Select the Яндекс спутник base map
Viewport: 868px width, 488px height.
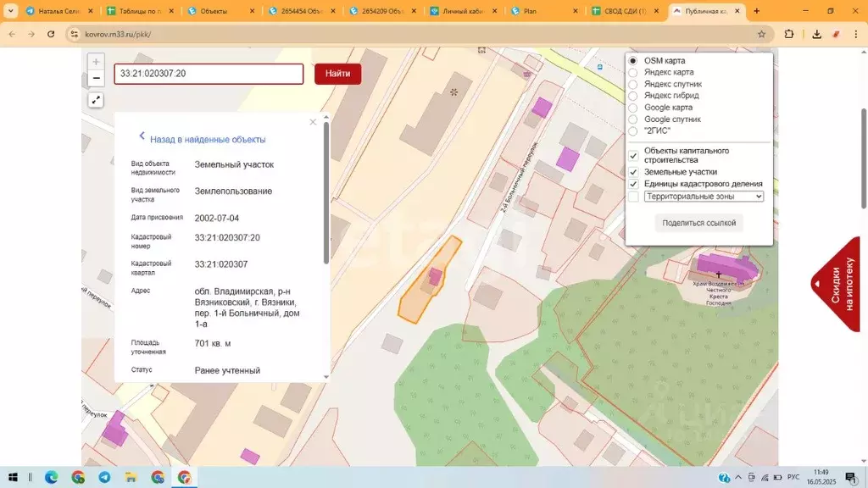[633, 85]
